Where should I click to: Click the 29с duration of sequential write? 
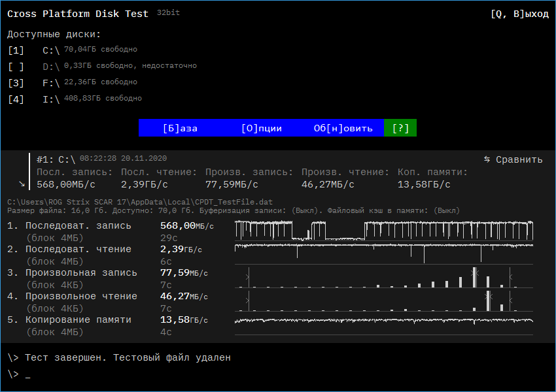(x=169, y=238)
